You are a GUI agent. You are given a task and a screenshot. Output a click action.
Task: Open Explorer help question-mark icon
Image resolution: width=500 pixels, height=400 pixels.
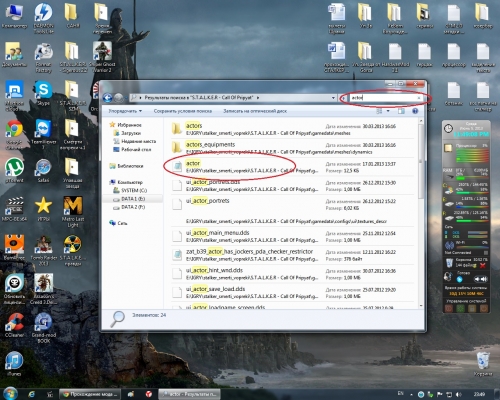[415, 111]
